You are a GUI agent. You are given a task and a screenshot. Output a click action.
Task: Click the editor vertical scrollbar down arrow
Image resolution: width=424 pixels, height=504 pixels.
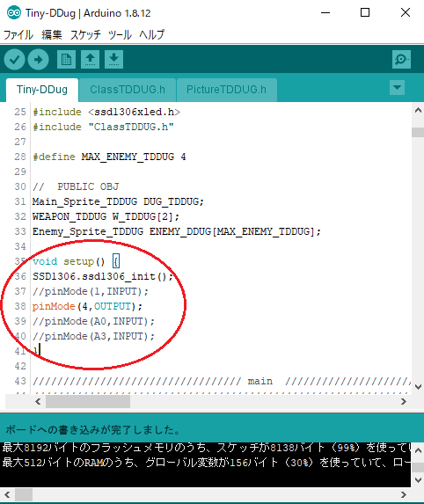pos(418,387)
